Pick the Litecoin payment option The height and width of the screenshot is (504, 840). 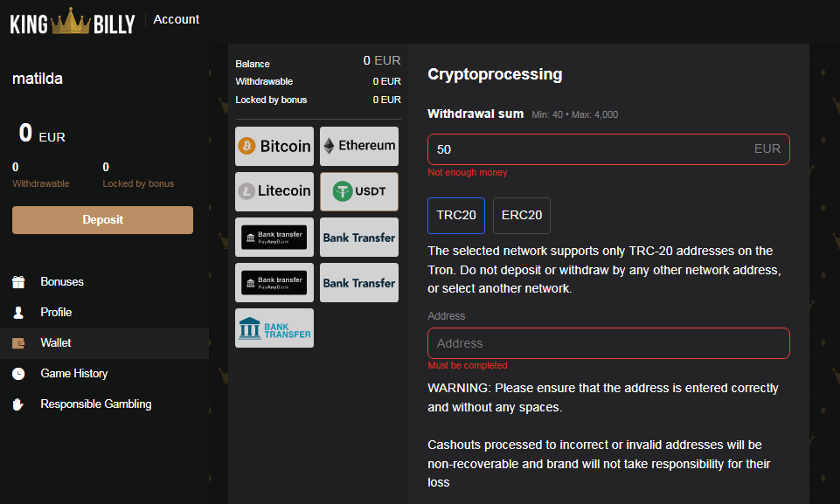point(274,191)
